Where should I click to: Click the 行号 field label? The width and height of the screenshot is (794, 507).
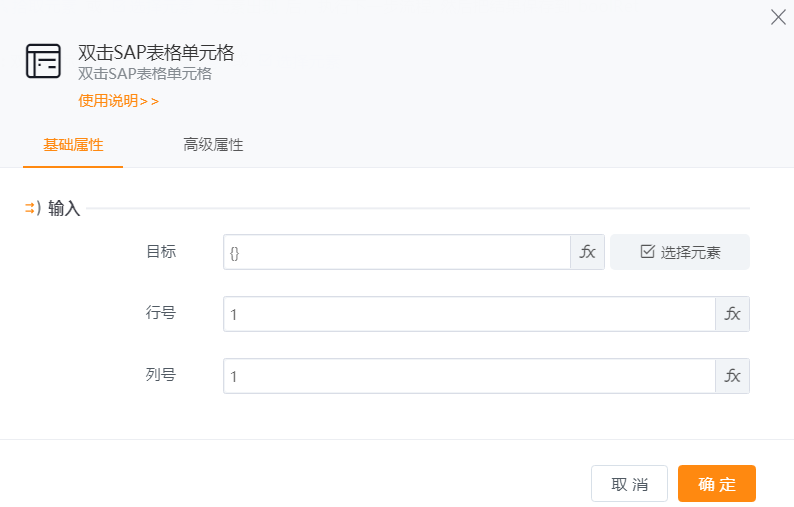coord(161,313)
